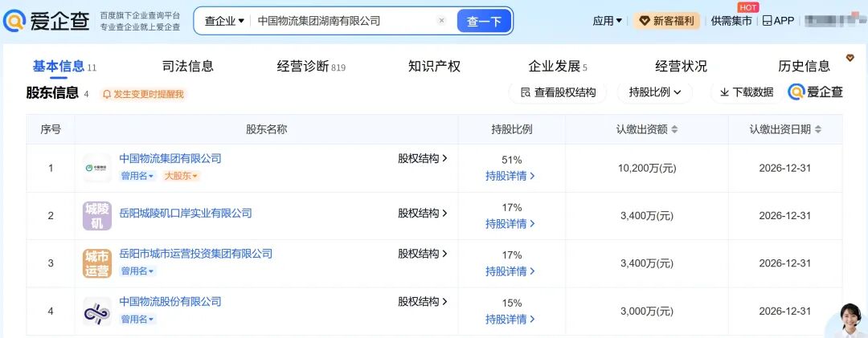Click the 下载数据 button
This screenshot has height=338, width=868.
tap(746, 92)
